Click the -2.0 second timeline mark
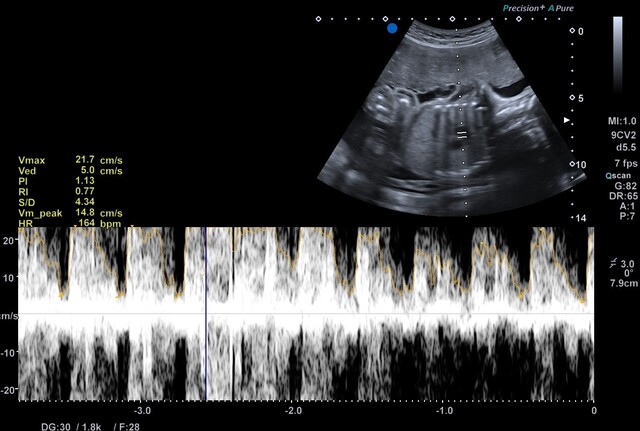The height and width of the screenshot is (431, 640). click(x=293, y=411)
